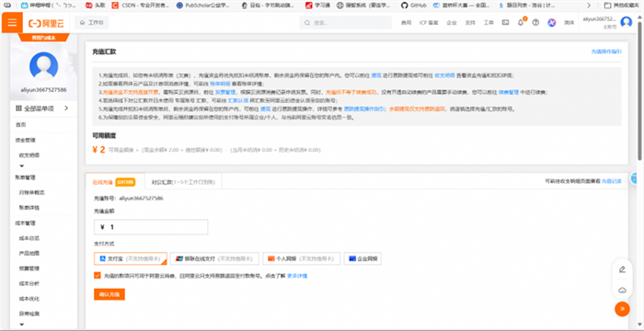Follow the 续费管理 link in the notice
Image resolution: width=644 pixels, height=331 pixels.
(509, 92)
